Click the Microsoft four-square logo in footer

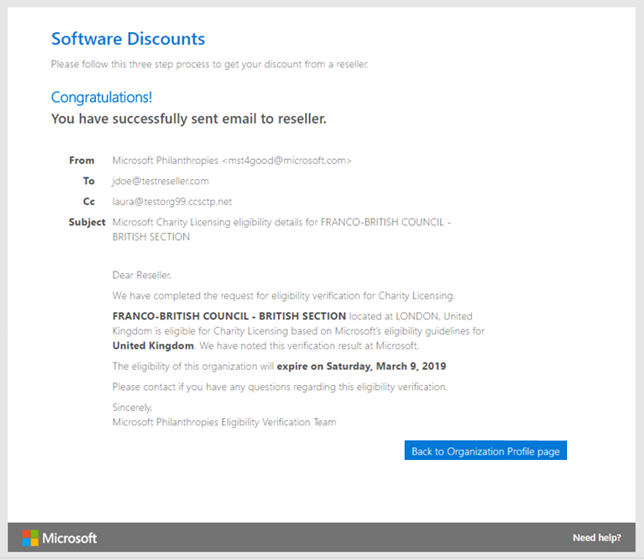click(x=30, y=538)
